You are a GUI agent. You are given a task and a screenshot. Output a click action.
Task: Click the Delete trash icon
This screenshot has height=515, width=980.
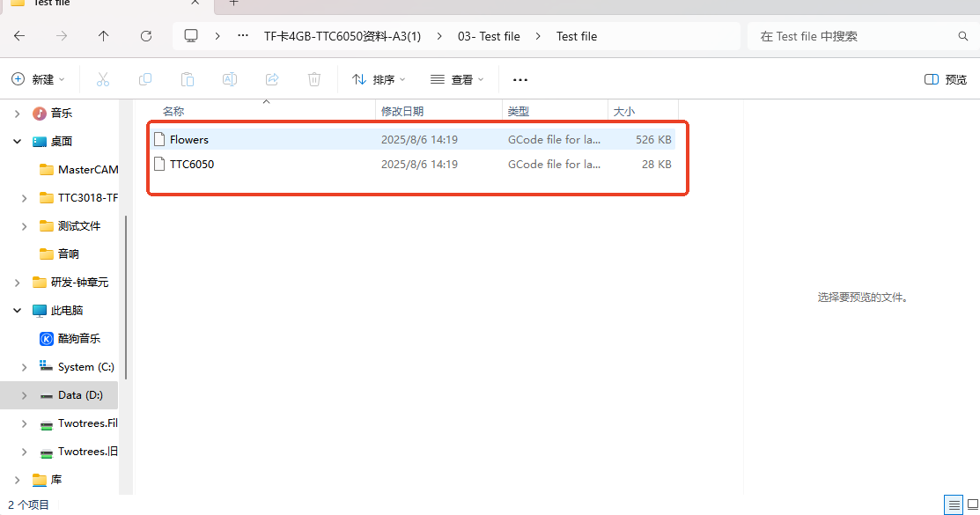click(x=314, y=79)
